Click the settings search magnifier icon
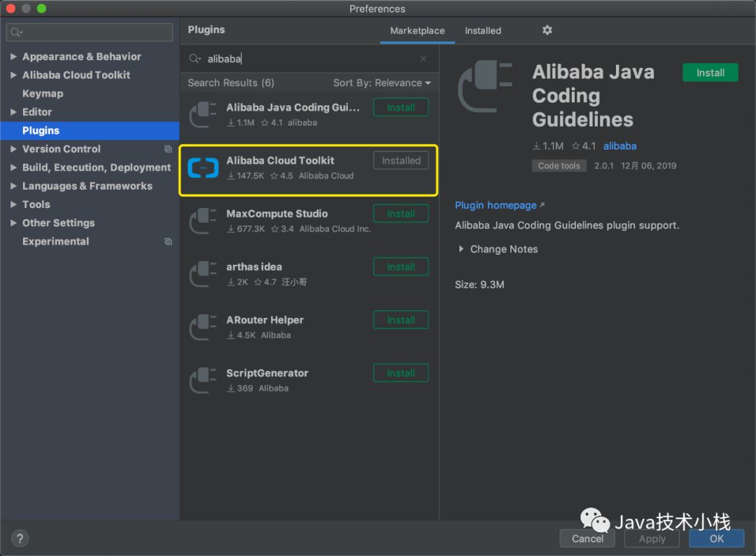Viewport: 756px width, 556px height. 16,32
